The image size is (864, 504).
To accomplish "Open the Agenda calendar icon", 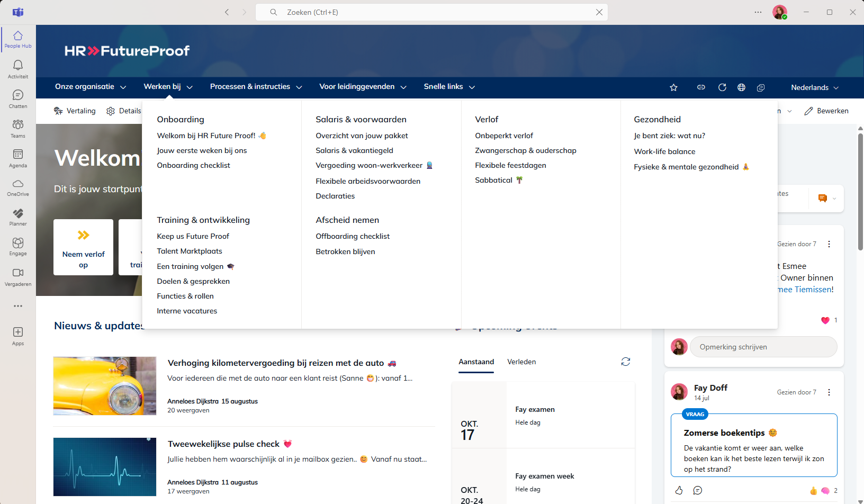I will 18,158.
